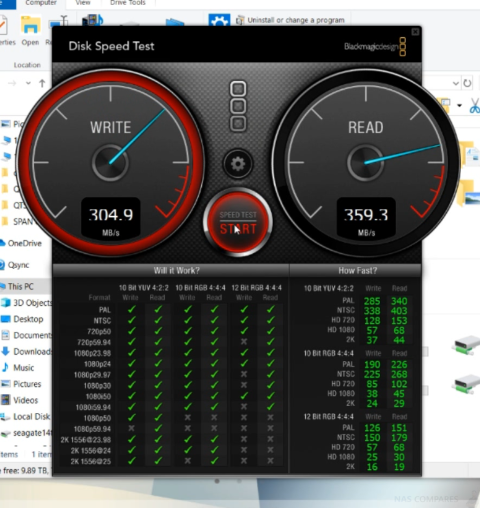Image resolution: width=480 pixels, height=508 pixels.
Task: Click the 2K 1556@25 format row label
Action: pos(90,462)
